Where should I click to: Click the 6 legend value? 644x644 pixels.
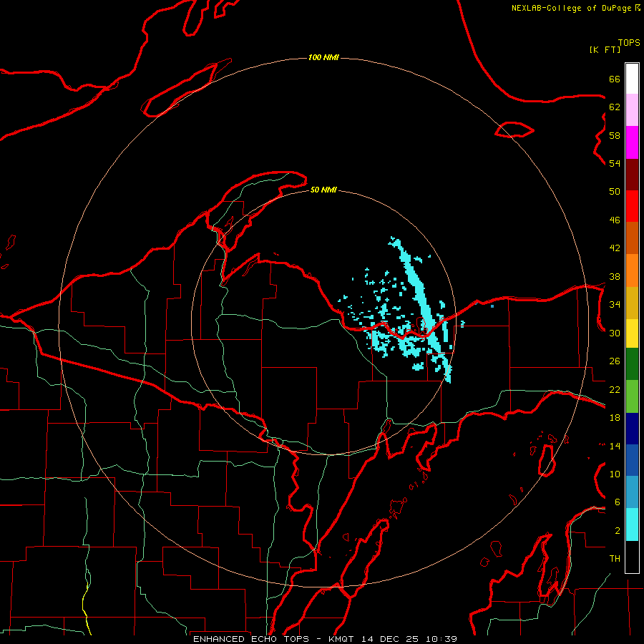(618, 502)
